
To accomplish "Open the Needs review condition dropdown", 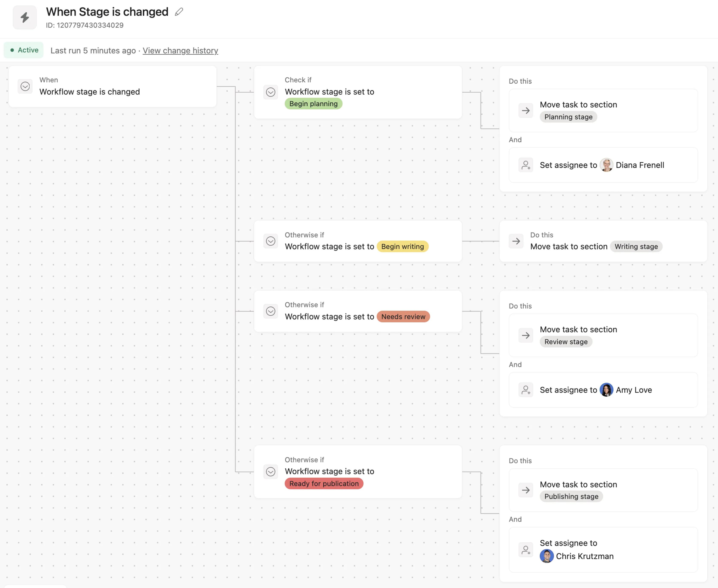I will coord(270,311).
